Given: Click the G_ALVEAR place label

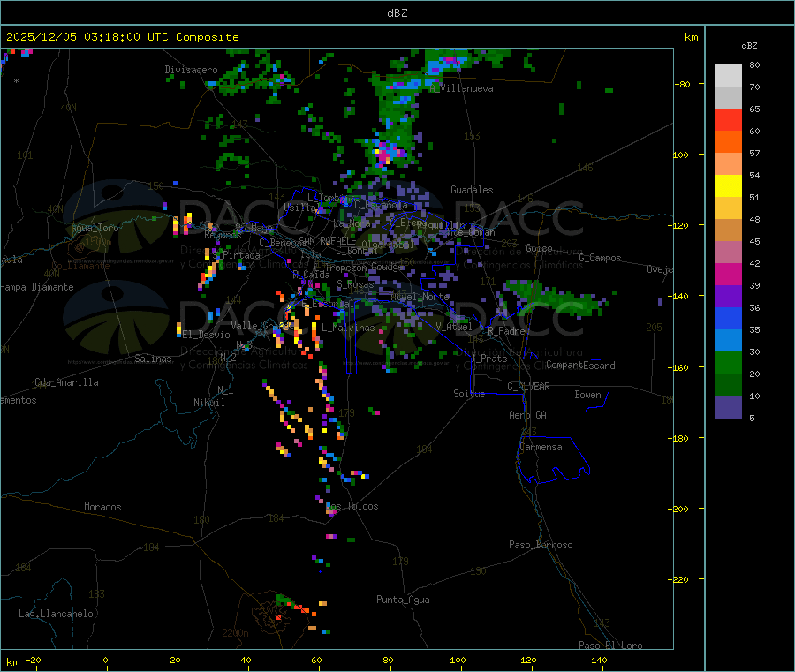Looking at the screenshot, I should (528, 387).
